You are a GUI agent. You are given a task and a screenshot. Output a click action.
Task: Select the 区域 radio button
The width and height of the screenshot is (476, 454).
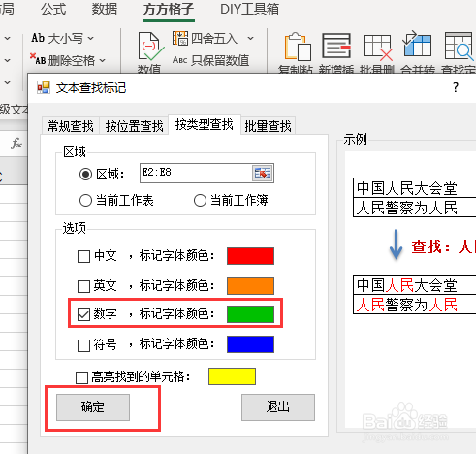point(85,175)
